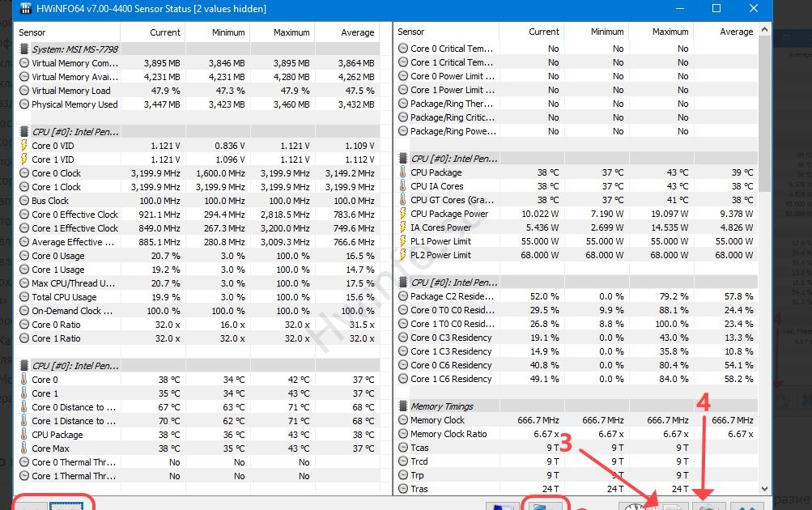Screen dimensions: 812x510
Task: Click the round sensor icon beside Physical Memory Used
Action: [x=23, y=104]
